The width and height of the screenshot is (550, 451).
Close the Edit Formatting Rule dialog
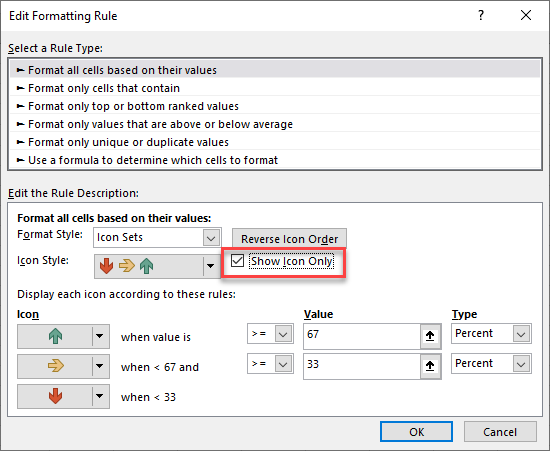526,15
